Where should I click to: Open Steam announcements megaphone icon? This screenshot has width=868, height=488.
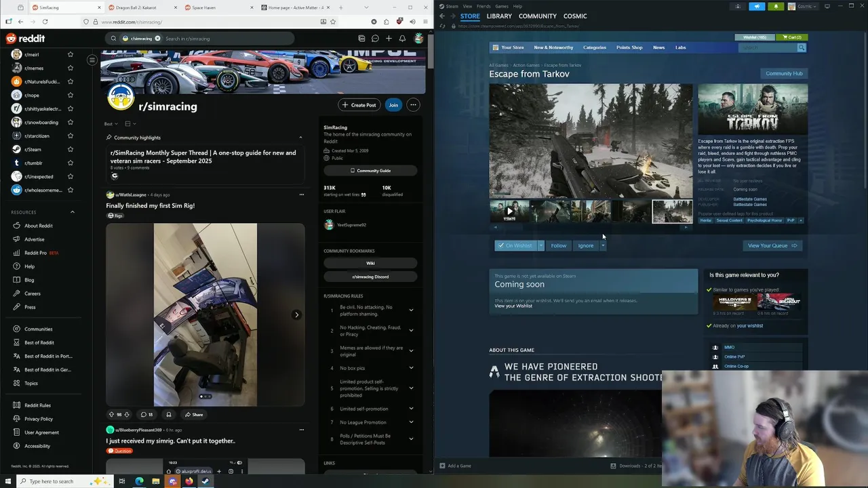tap(757, 6)
